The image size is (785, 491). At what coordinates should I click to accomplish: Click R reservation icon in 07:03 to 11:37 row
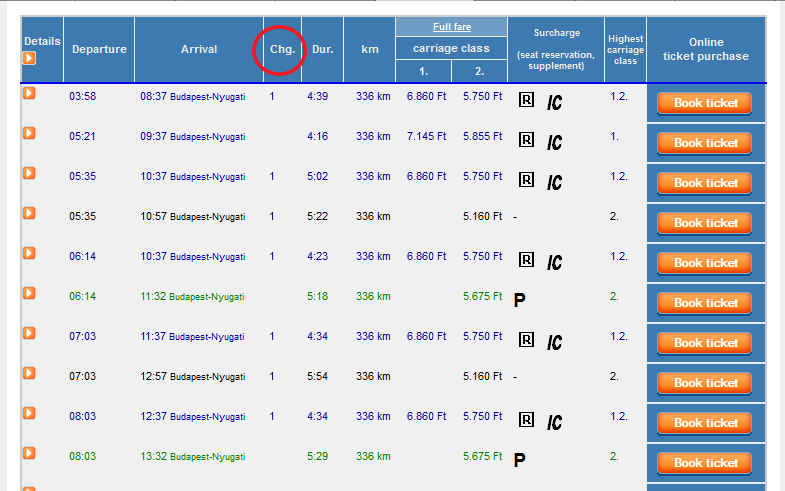[x=526, y=340]
